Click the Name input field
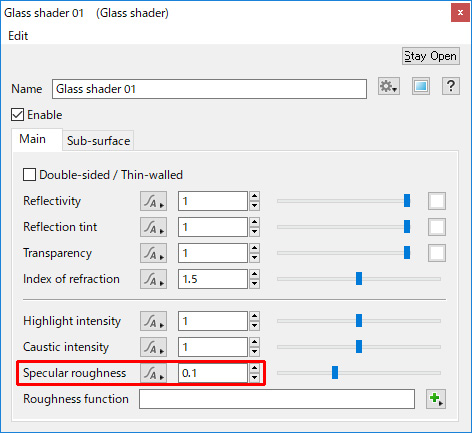 [x=209, y=89]
